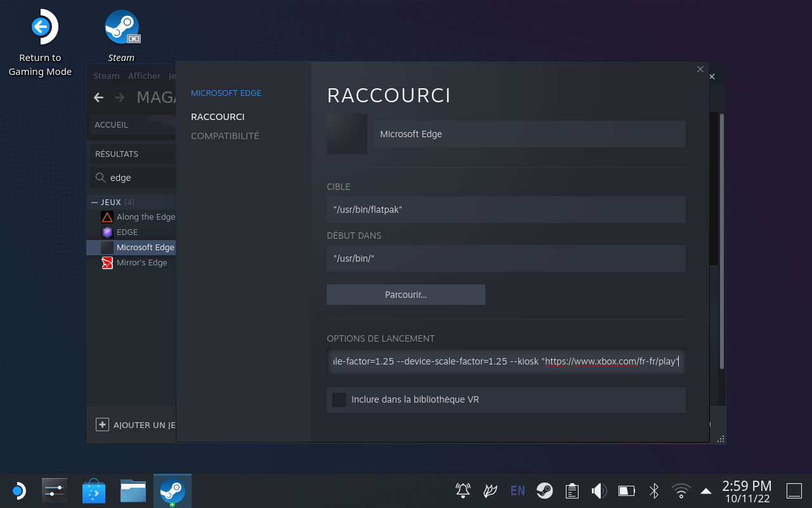This screenshot has height=508, width=812.
Task: Select Mirror's Edge in game list
Action: (x=142, y=263)
